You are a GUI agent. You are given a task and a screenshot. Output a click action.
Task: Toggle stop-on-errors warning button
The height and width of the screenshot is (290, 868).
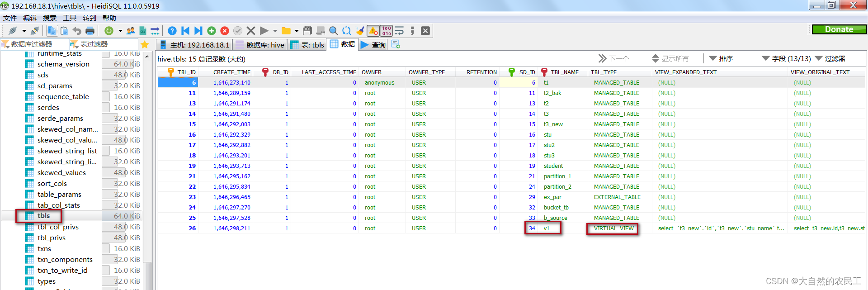point(373,31)
